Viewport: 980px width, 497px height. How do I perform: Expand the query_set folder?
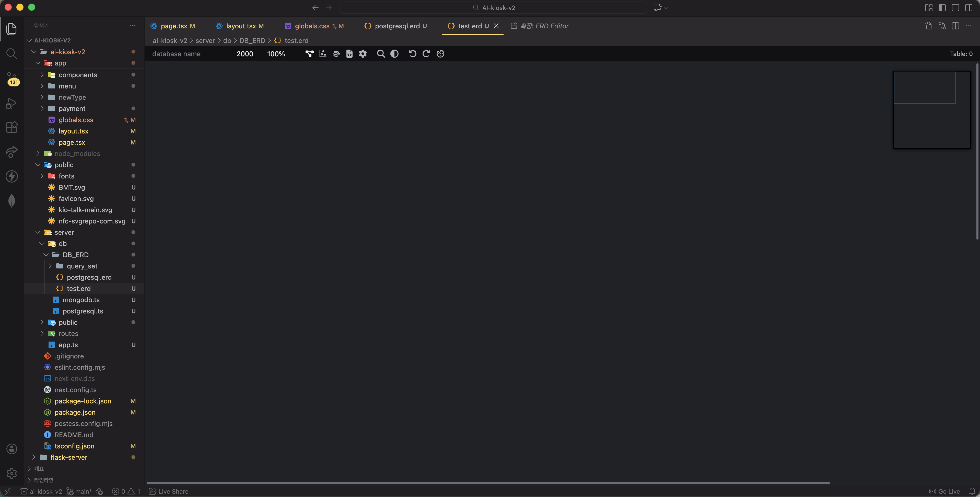82,266
